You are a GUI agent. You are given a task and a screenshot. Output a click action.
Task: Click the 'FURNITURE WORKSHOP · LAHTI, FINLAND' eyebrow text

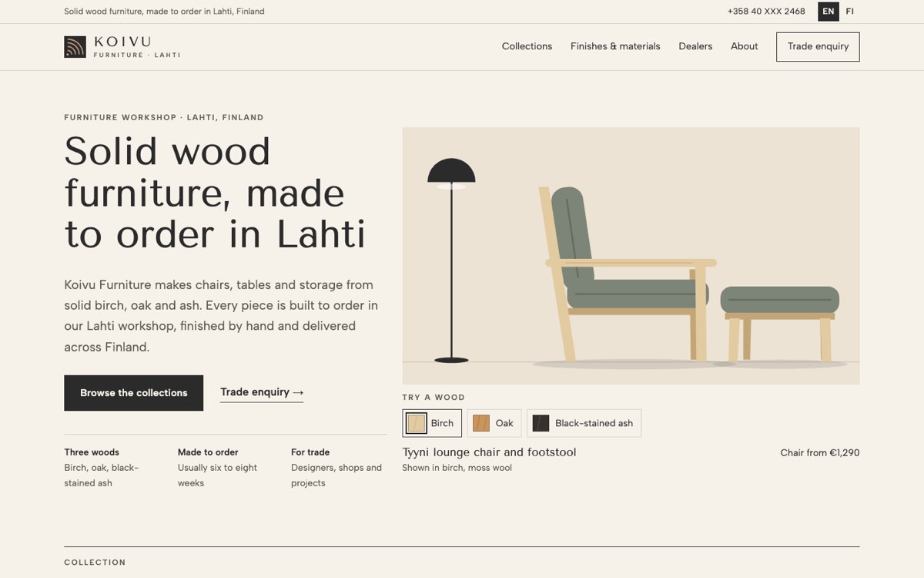[x=164, y=118]
